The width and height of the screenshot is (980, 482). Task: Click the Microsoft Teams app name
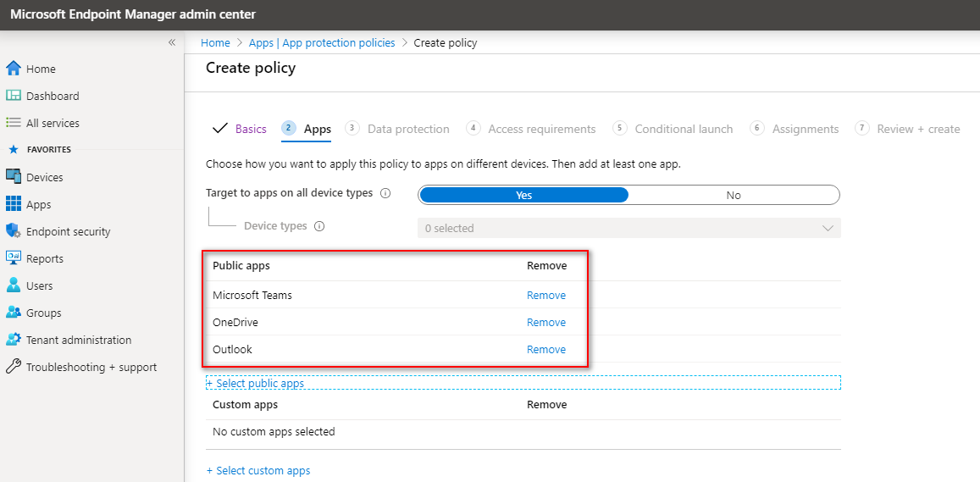pos(252,295)
